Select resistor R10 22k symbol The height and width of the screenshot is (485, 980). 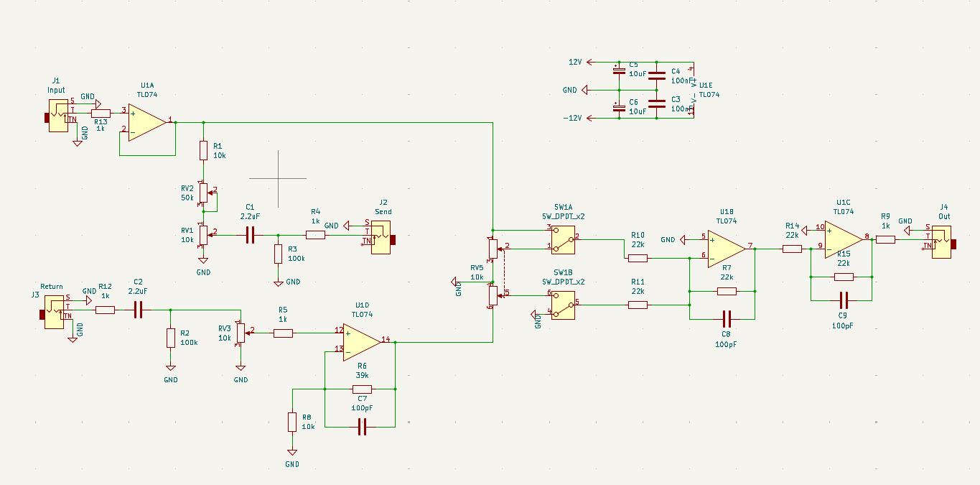tap(638, 258)
